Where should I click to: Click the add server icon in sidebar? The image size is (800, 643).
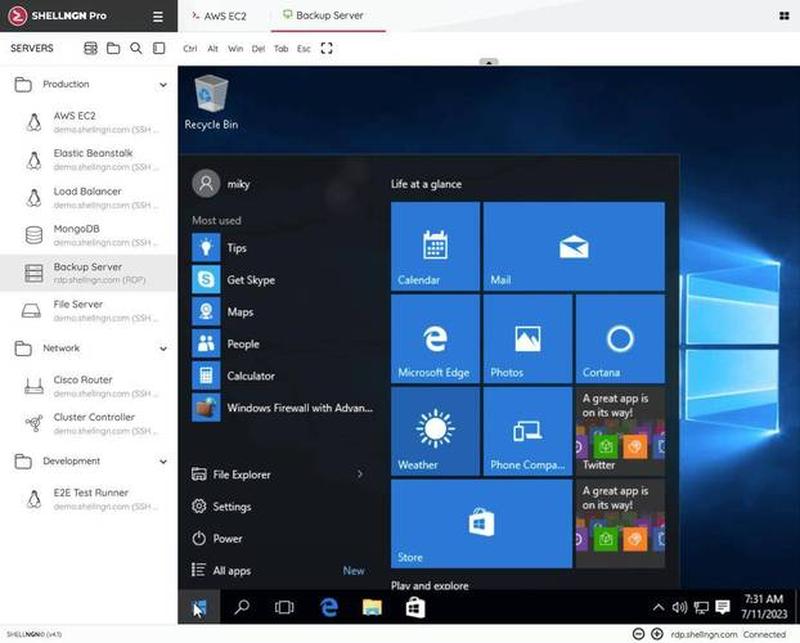90,48
